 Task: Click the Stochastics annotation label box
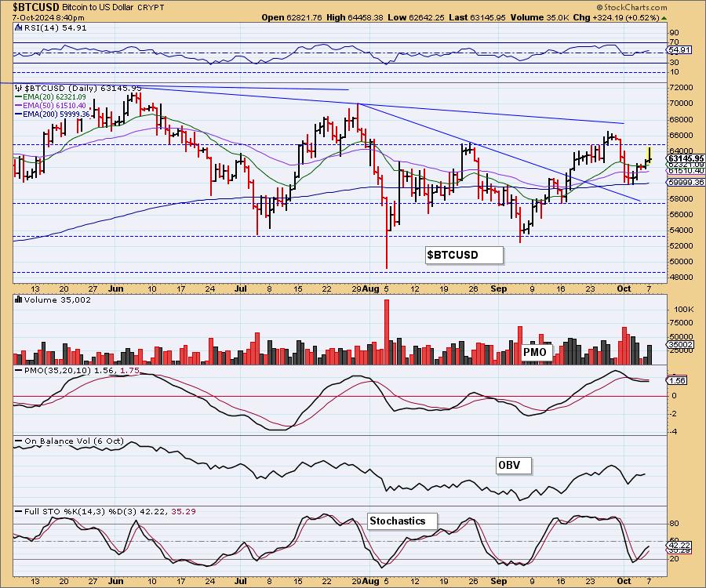click(x=402, y=521)
